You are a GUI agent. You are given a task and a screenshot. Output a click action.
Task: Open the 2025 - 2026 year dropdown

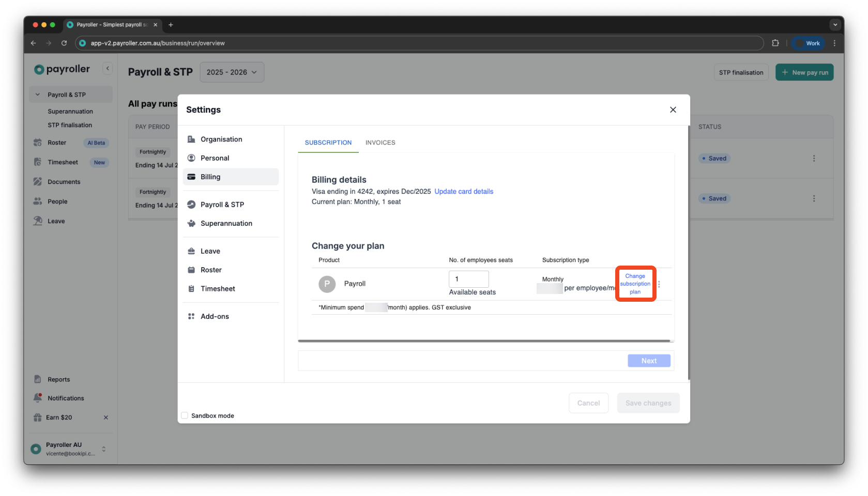[x=232, y=72]
